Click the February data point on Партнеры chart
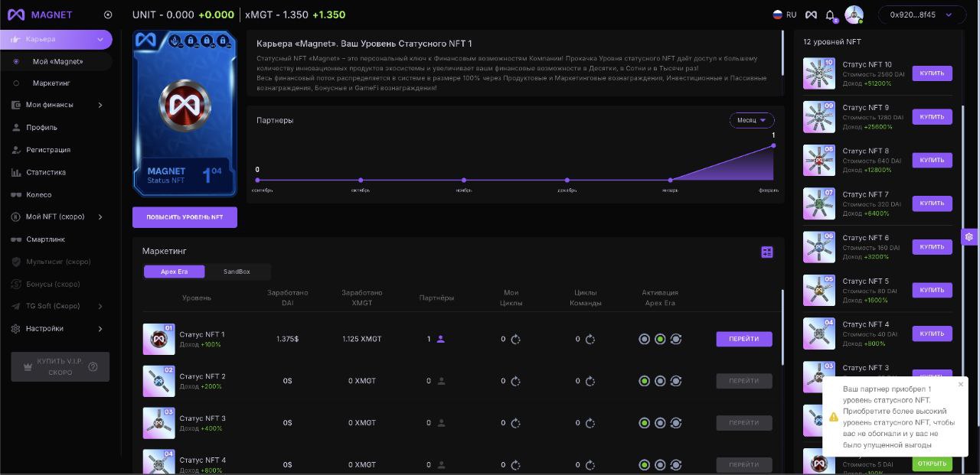 pos(773,145)
